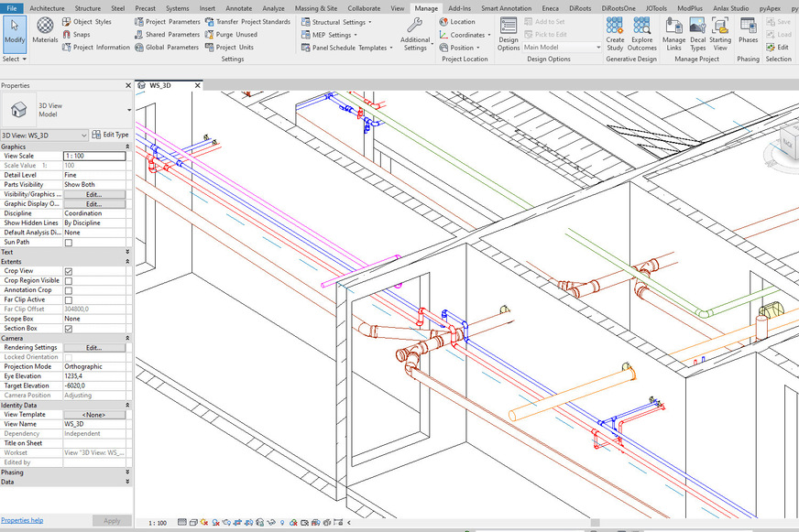Select the Modify tool
Screen dimensions: 799x532
[x=14, y=31]
